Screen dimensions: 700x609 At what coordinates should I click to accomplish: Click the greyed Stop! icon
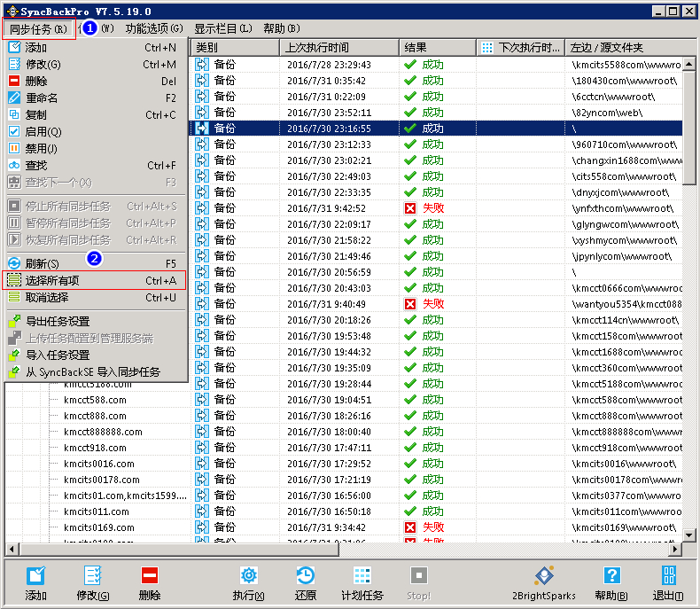pos(419,575)
